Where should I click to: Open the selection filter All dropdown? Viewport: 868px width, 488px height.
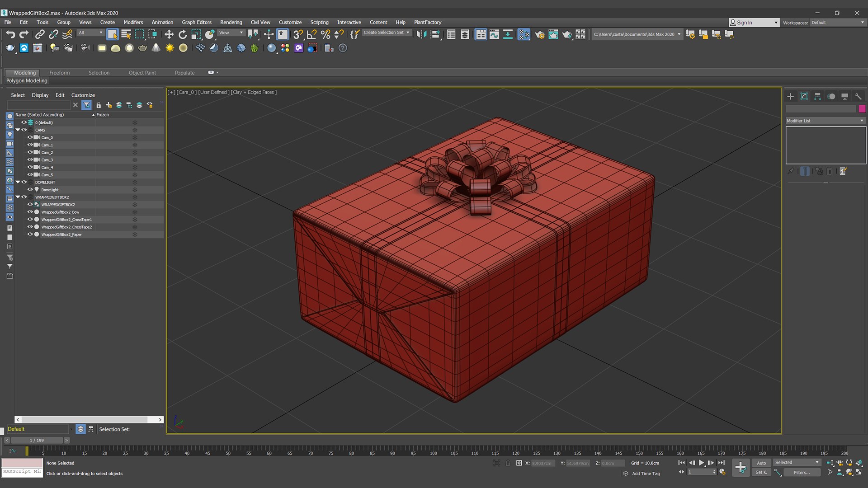click(90, 33)
